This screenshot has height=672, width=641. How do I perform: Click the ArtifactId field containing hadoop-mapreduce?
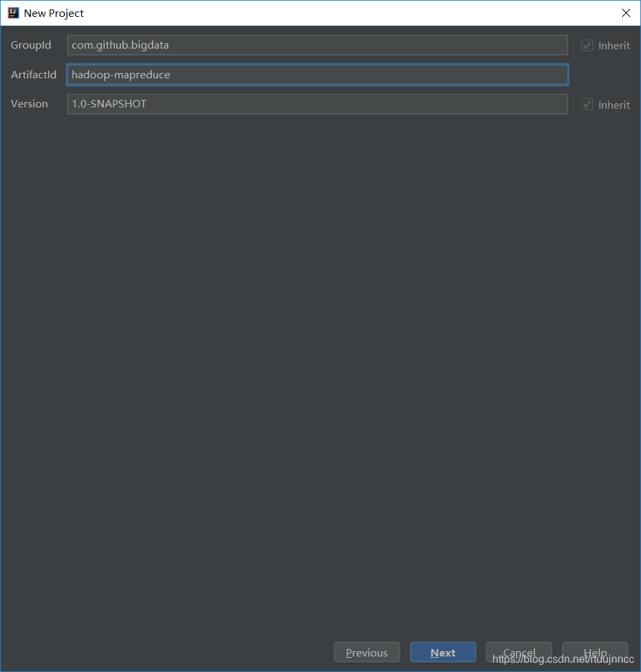(x=317, y=74)
